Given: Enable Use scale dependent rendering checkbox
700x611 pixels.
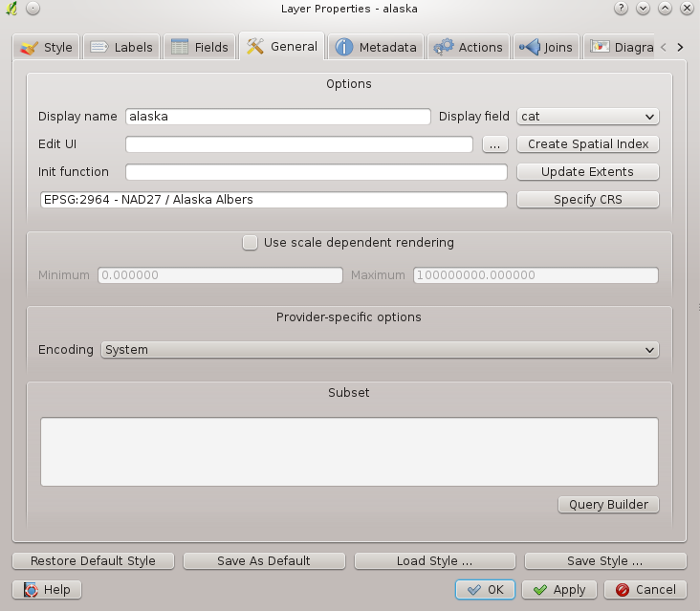Looking at the screenshot, I should click(x=250, y=243).
